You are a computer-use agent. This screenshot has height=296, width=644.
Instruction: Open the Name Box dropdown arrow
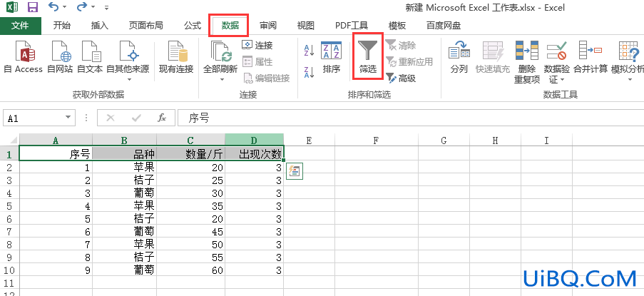pos(68,118)
